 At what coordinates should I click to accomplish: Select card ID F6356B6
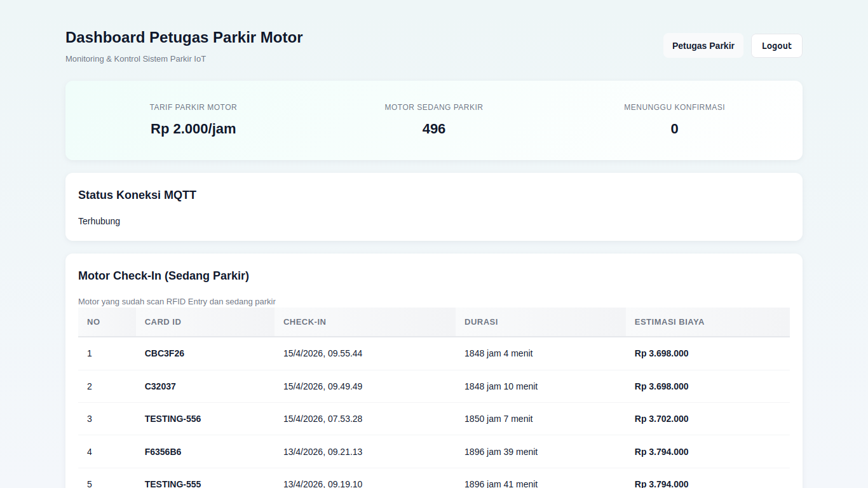coord(163,452)
